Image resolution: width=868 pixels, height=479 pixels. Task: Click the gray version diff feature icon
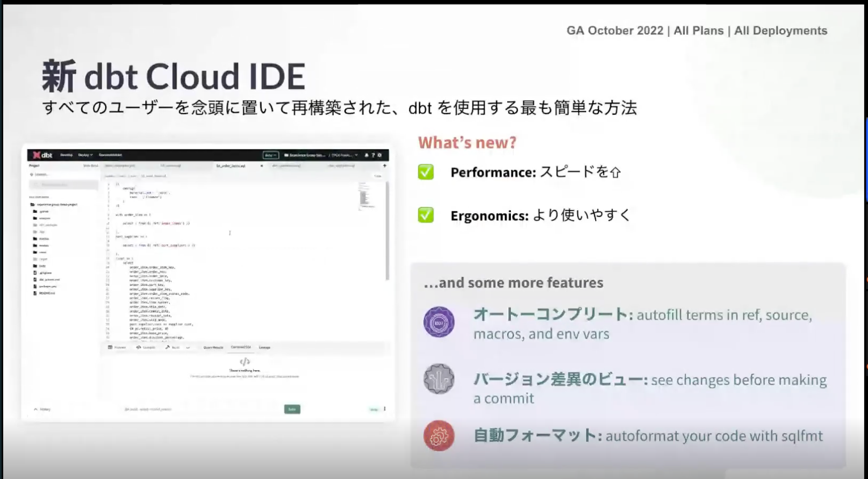coord(439,379)
